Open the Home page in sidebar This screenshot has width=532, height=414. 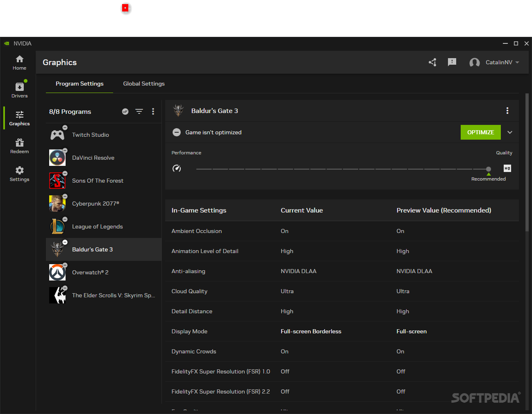(x=19, y=63)
